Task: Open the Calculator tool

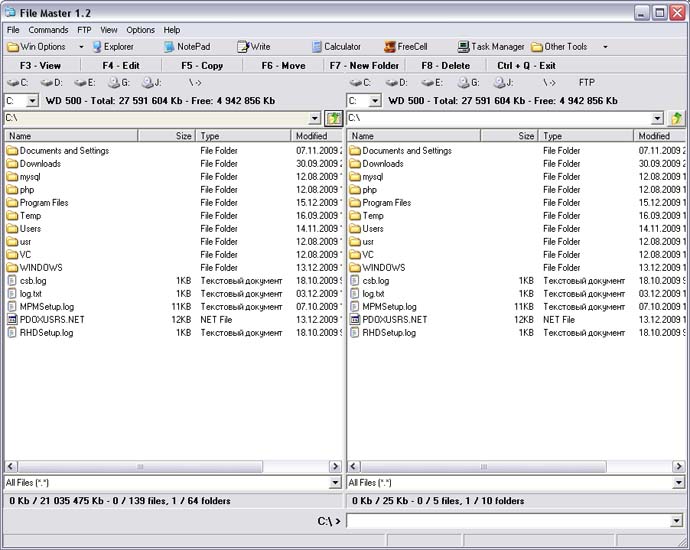Action: click(x=336, y=47)
